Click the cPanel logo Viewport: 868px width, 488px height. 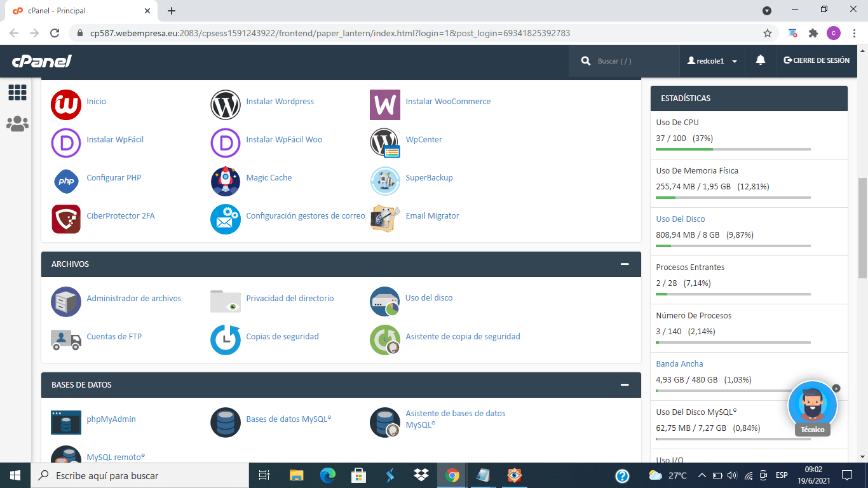(x=41, y=61)
